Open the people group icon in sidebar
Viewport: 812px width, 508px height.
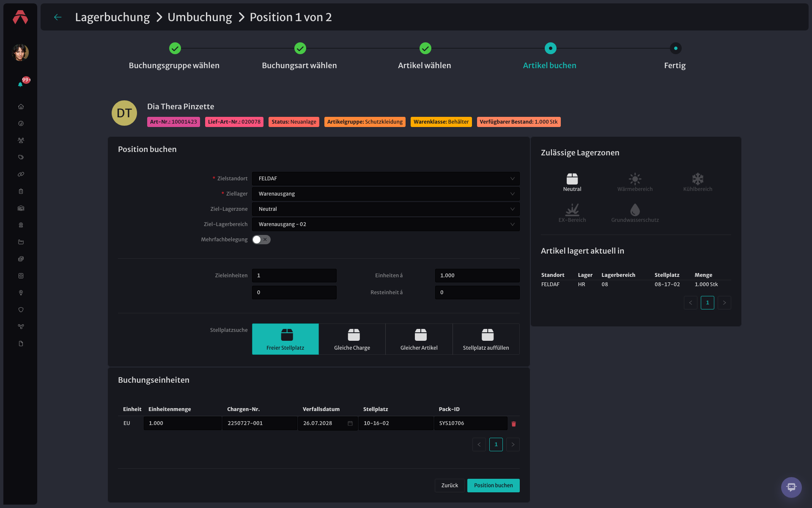[x=21, y=141]
